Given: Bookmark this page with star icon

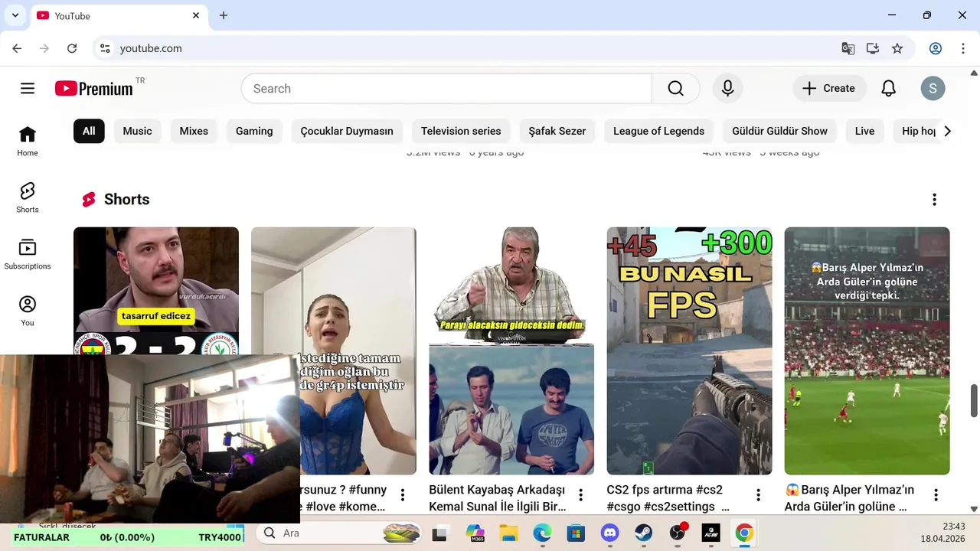Looking at the screenshot, I should click(897, 48).
